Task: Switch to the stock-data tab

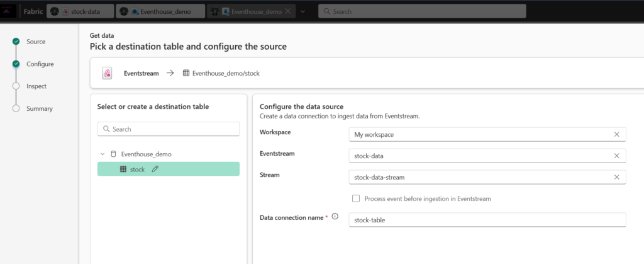Action: pyautogui.click(x=81, y=11)
